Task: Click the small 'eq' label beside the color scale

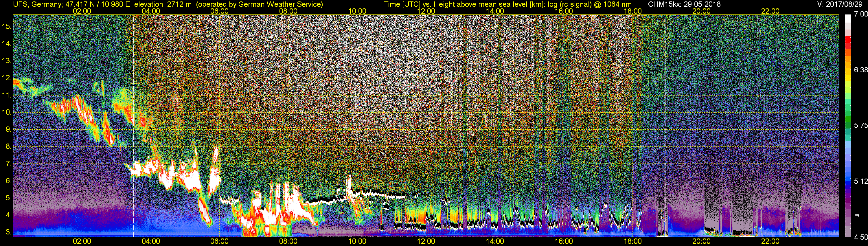Action: [857, 214]
